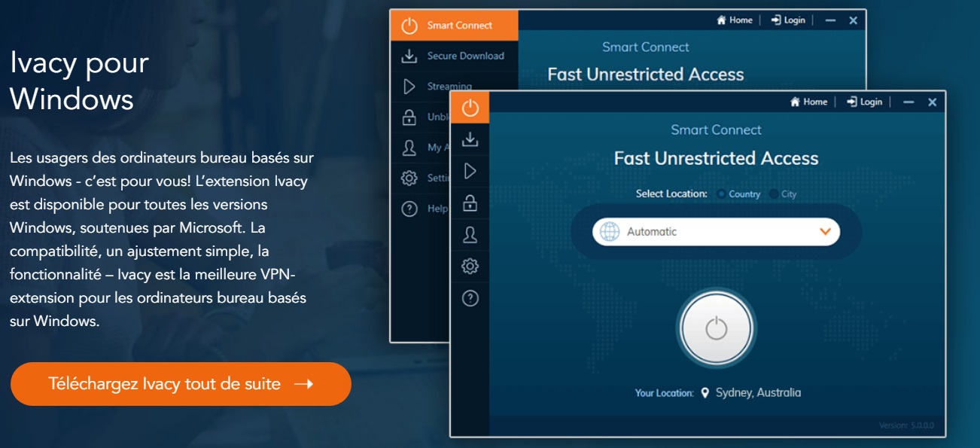
Task: Minimize the back Ivacy window
Action: point(830,21)
